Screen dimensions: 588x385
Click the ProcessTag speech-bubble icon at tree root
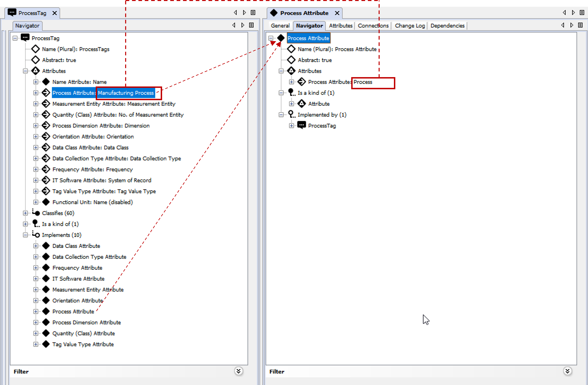tap(25, 38)
